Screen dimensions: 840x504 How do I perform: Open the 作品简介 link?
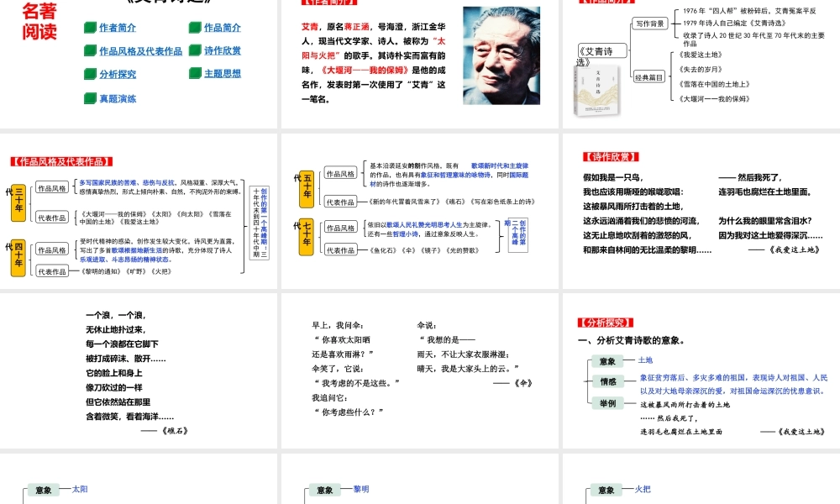point(223,28)
